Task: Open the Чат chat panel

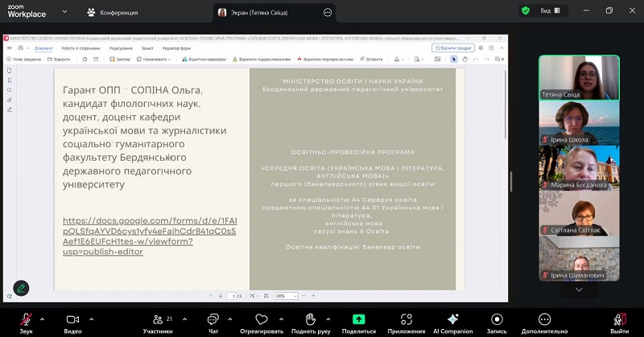Action: pos(213,319)
